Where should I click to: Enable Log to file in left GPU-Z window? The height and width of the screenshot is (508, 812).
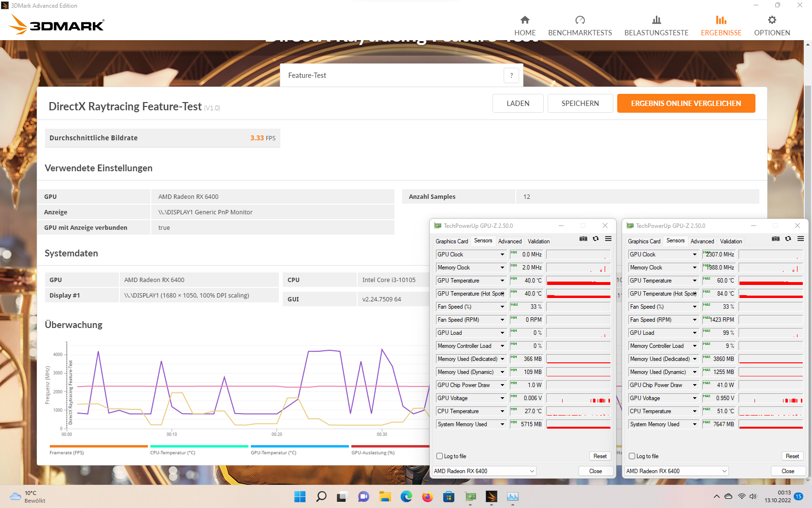[x=439, y=456]
